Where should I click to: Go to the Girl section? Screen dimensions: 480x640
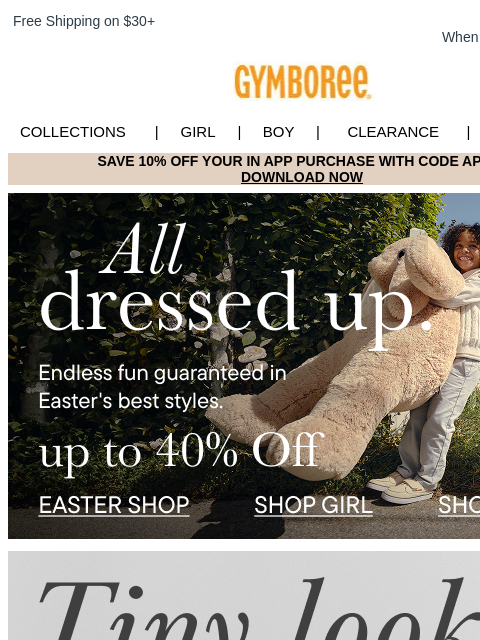click(198, 132)
